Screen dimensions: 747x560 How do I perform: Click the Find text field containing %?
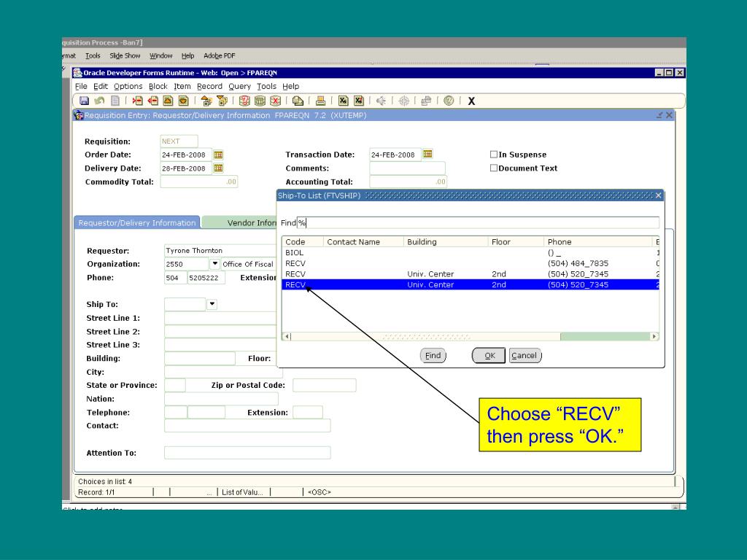tap(478, 222)
